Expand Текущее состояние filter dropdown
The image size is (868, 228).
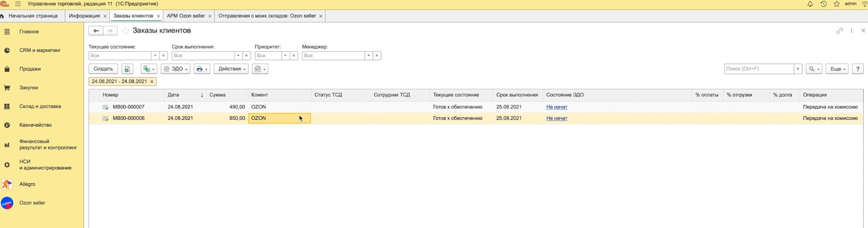155,56
